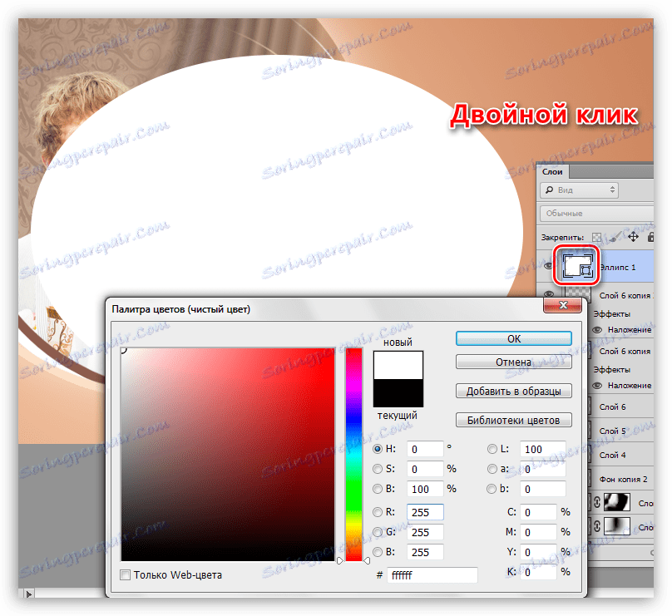Image resolution: width=672 pixels, height=616 pixels.
Task: Select the Фон копия 2 layer
Action: click(x=623, y=479)
